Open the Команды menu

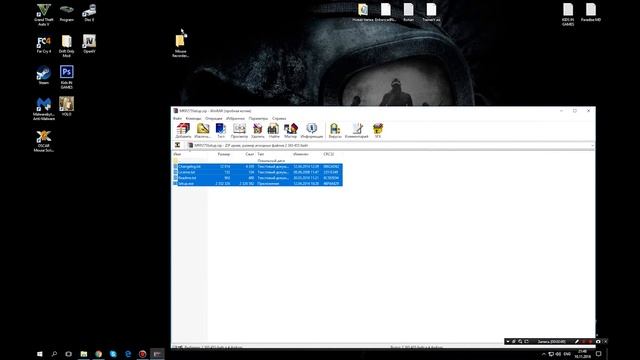193,118
